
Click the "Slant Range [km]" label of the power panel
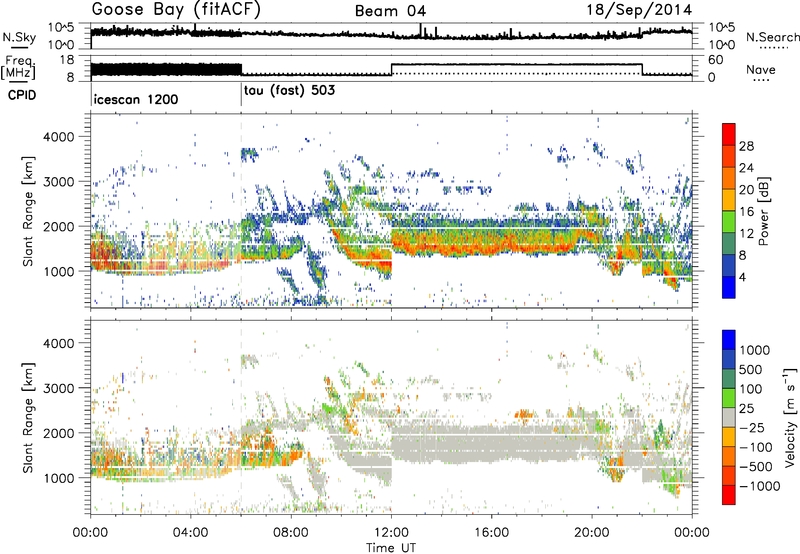point(28,212)
